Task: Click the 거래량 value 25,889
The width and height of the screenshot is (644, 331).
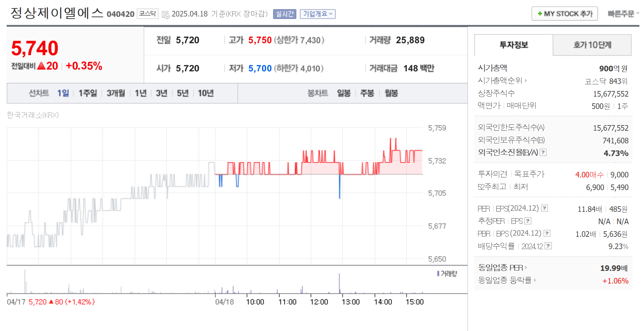Action: click(x=410, y=40)
